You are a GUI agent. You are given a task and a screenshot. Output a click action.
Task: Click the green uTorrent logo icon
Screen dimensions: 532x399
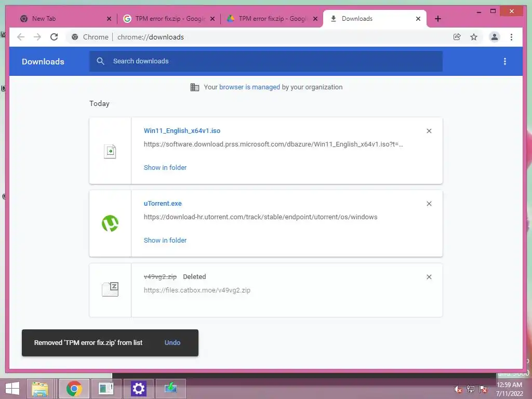pos(110,223)
